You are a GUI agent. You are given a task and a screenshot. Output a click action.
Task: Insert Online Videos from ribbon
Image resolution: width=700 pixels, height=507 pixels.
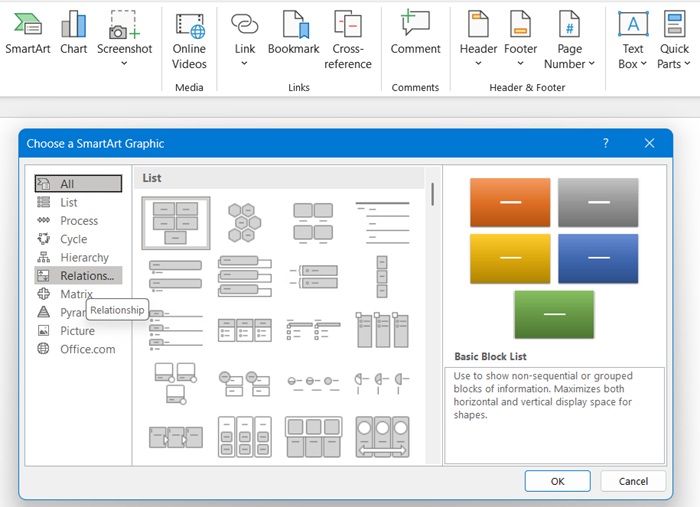[189, 40]
